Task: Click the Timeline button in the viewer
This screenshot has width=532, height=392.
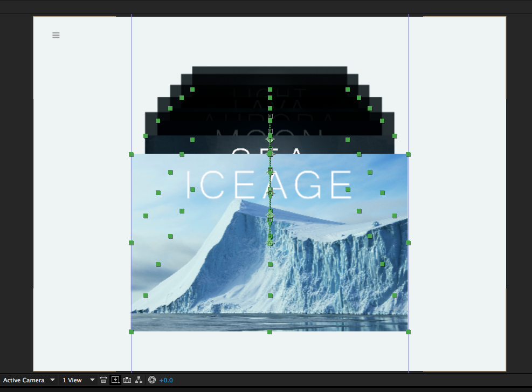Action: [x=127, y=380]
